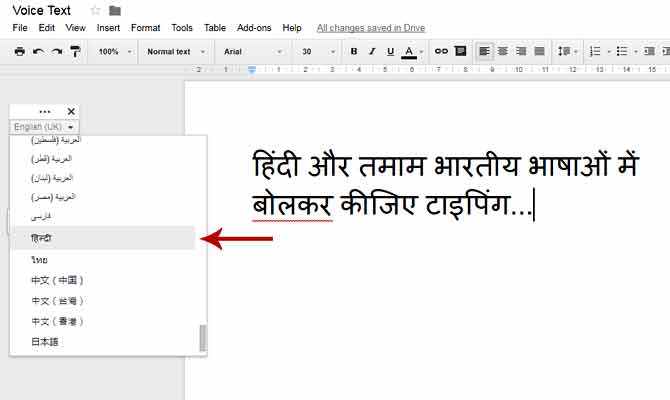
Task: Apply a numbered list
Action: (x=595, y=51)
